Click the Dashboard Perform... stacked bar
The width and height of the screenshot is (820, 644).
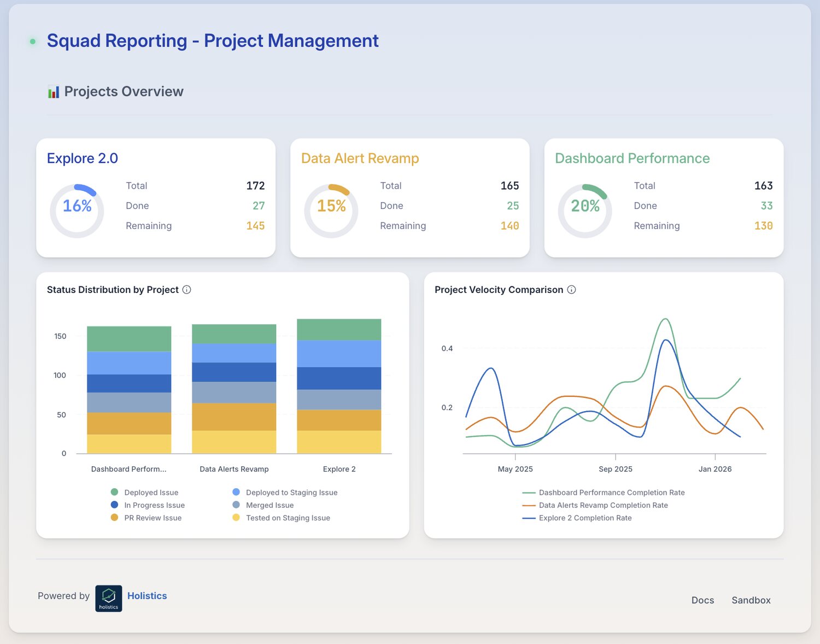(129, 390)
